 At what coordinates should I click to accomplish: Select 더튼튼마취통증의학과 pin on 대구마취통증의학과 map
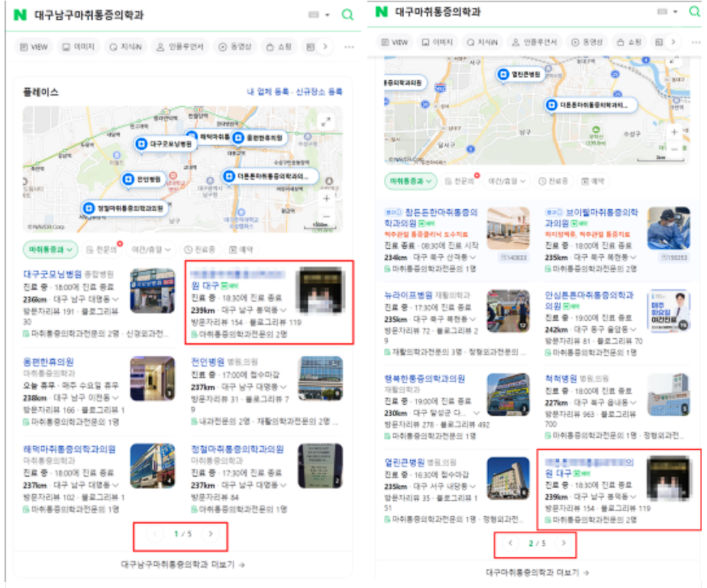(591, 105)
